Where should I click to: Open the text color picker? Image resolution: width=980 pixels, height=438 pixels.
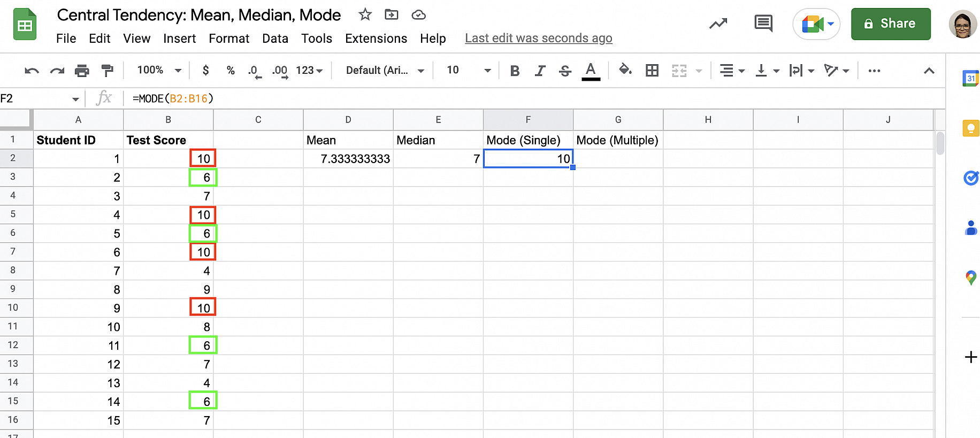tap(591, 71)
